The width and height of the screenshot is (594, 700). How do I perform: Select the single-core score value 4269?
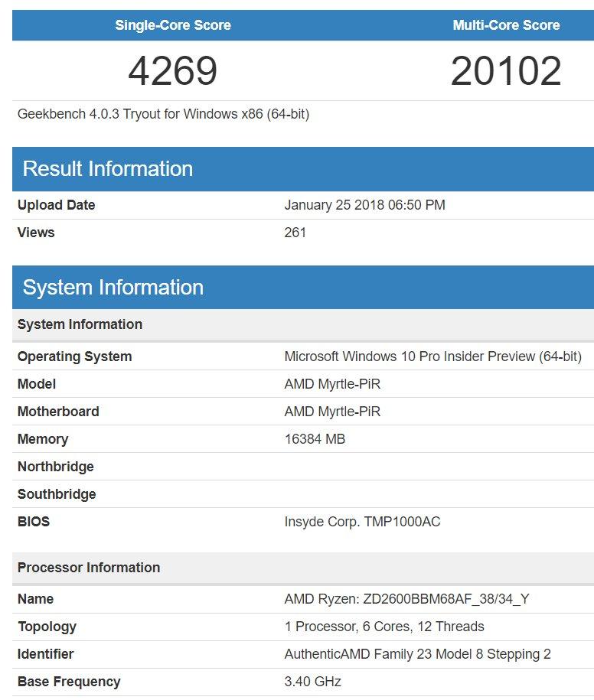(173, 71)
